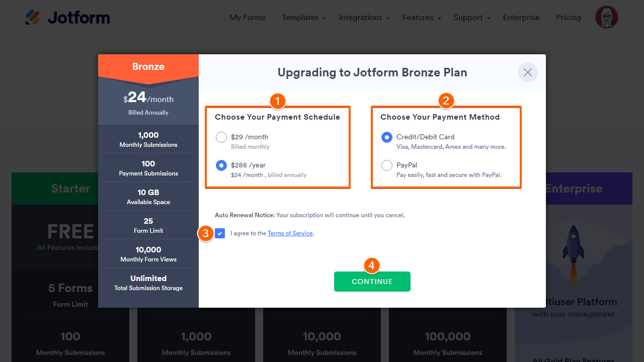Click the orange step 3 badge
Image resolution: width=644 pixels, height=362 pixels.
pos(205,233)
